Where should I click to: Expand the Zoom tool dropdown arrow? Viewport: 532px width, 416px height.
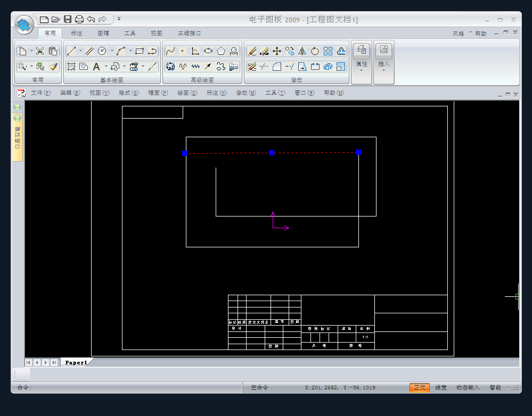coord(31,66)
